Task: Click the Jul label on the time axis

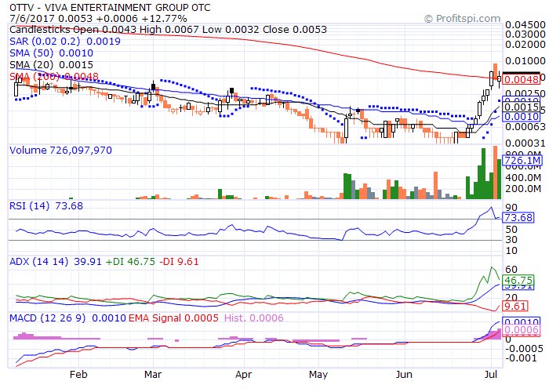Action: pyautogui.click(x=491, y=375)
